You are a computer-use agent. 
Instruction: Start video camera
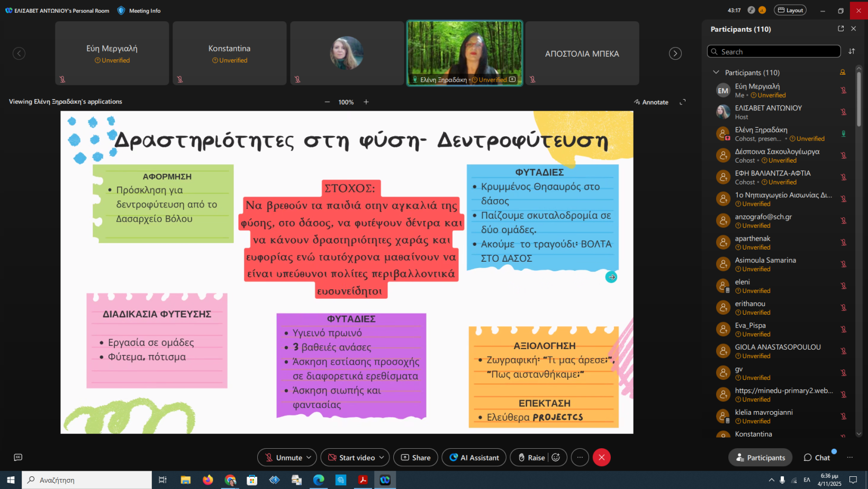click(351, 457)
